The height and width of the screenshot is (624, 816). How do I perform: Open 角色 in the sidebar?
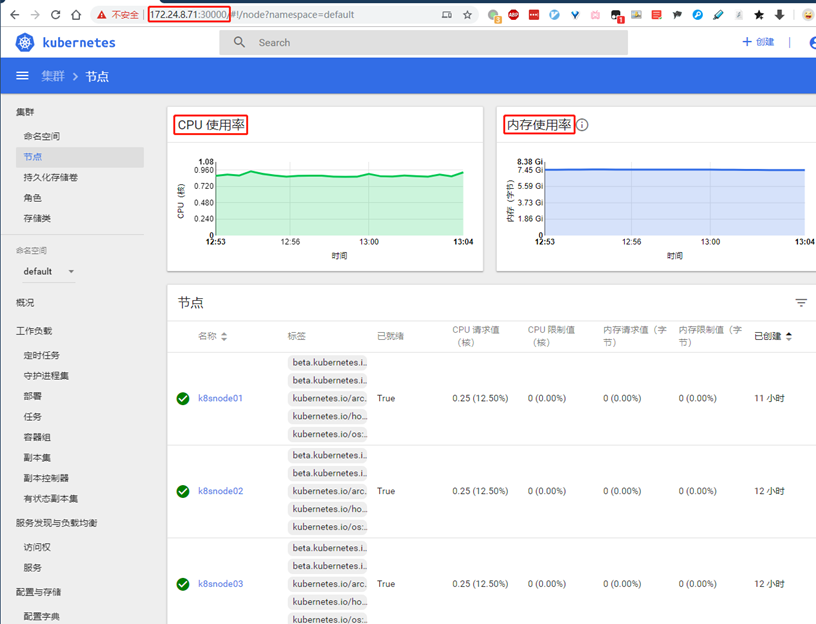pos(32,198)
